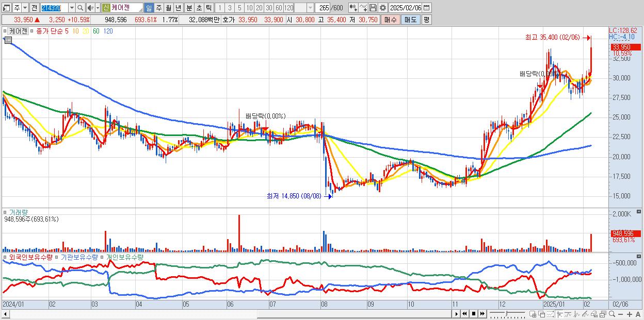Screen dimensions: 644x320
Task: Click the save chart disk icon
Action: (373, 8)
